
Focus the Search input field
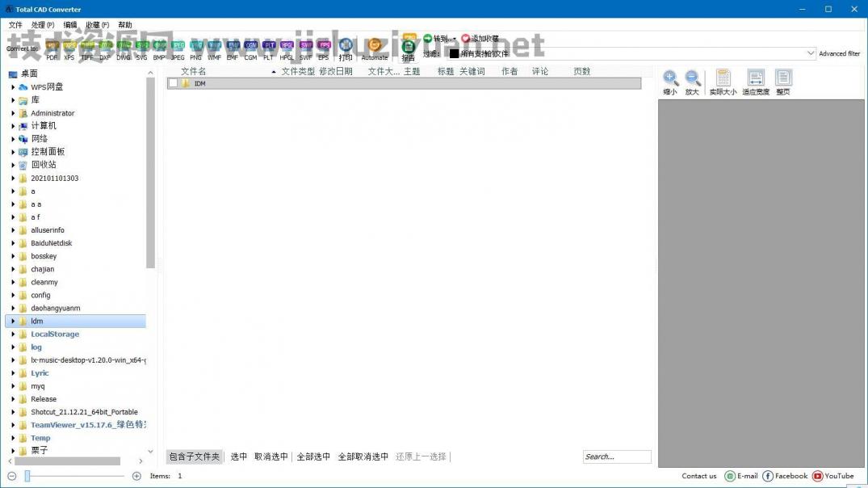tap(617, 456)
